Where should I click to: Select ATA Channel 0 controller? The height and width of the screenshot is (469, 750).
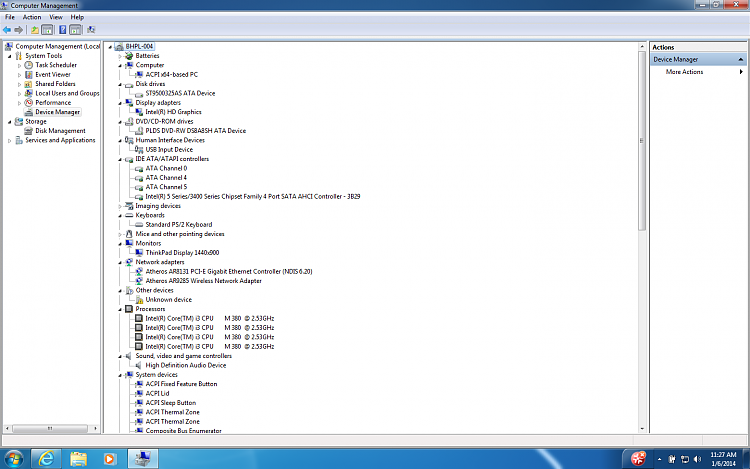tap(166, 168)
